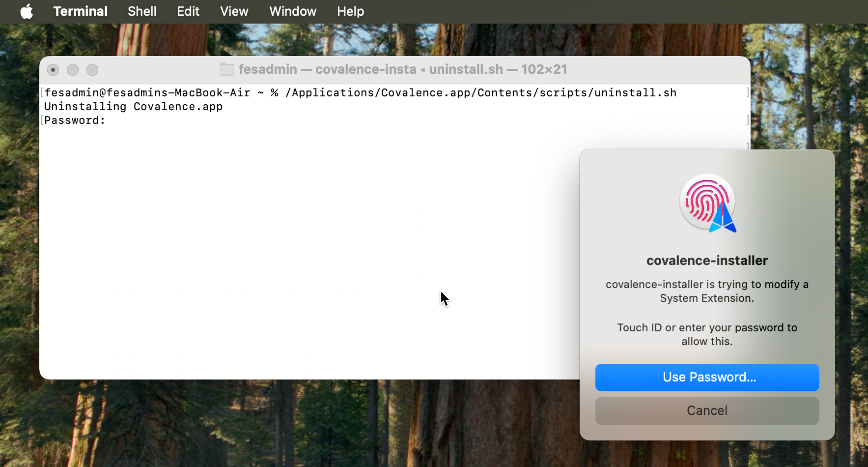The width and height of the screenshot is (868, 467).
Task: Minimize the Terminal window
Action: coord(73,70)
